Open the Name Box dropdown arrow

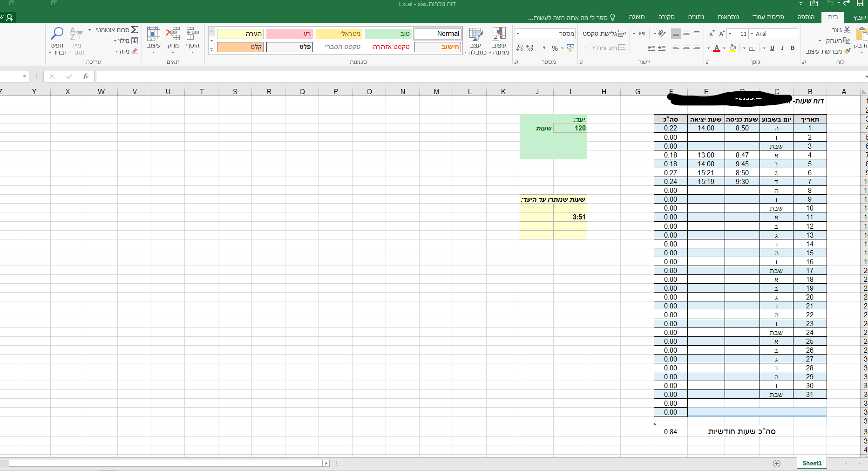click(24, 76)
